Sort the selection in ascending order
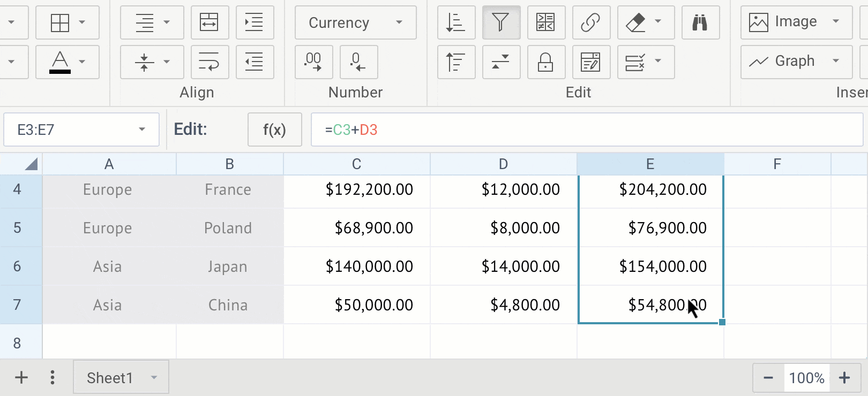 tap(456, 22)
